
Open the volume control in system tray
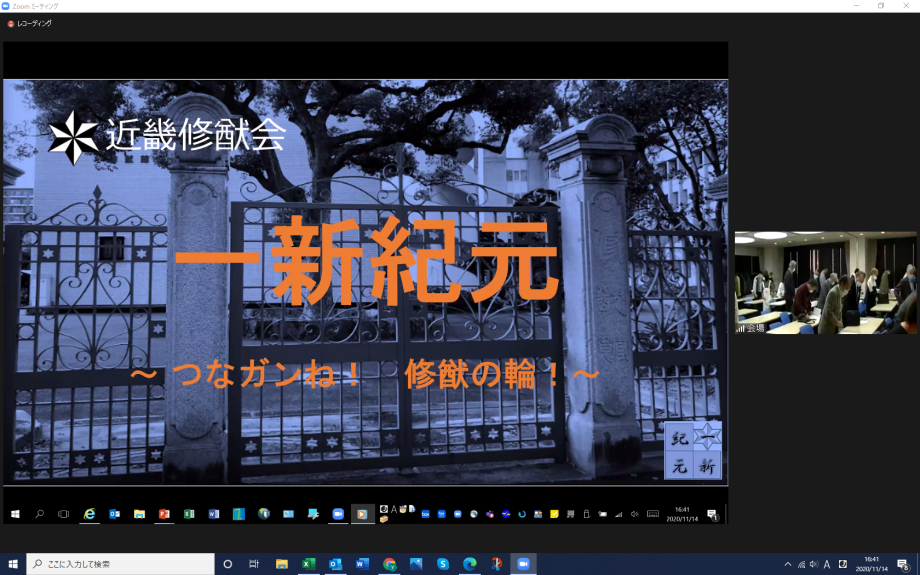point(813,564)
